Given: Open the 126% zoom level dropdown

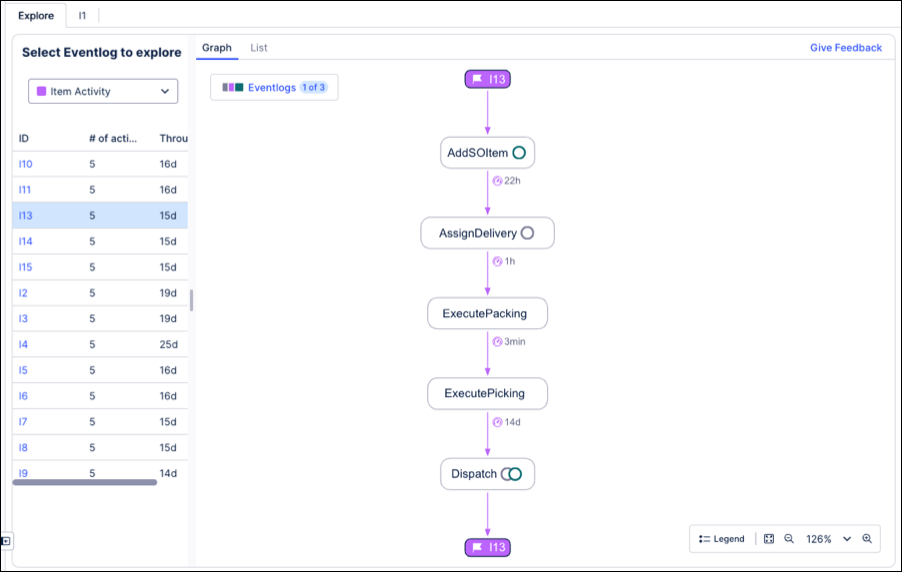Looking at the screenshot, I should click(847, 539).
